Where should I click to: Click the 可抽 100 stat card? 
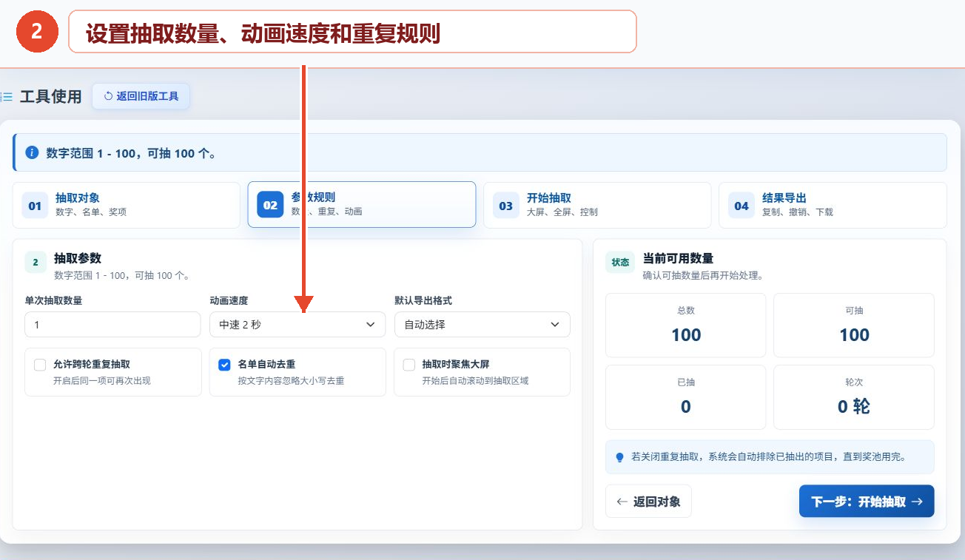click(x=854, y=325)
